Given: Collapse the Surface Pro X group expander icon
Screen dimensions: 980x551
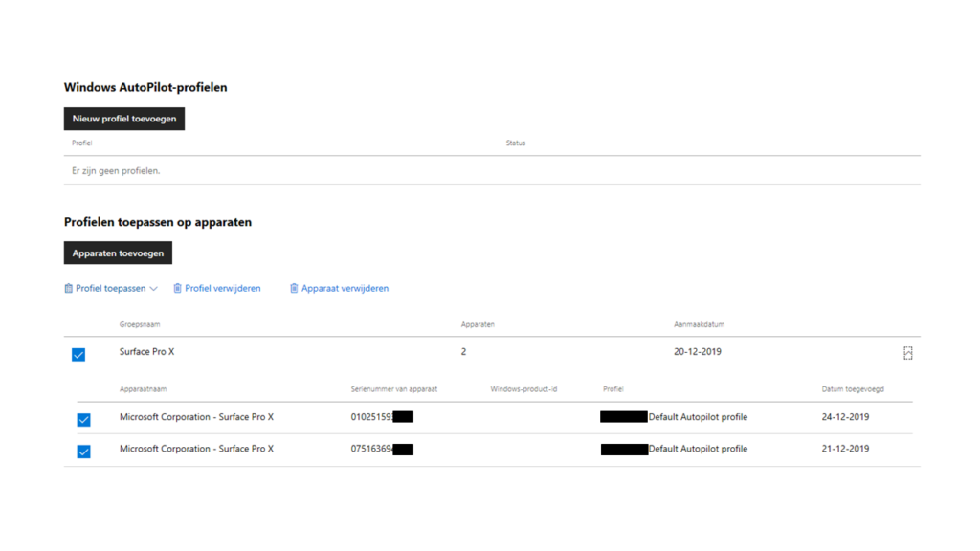Looking at the screenshot, I should [907, 353].
